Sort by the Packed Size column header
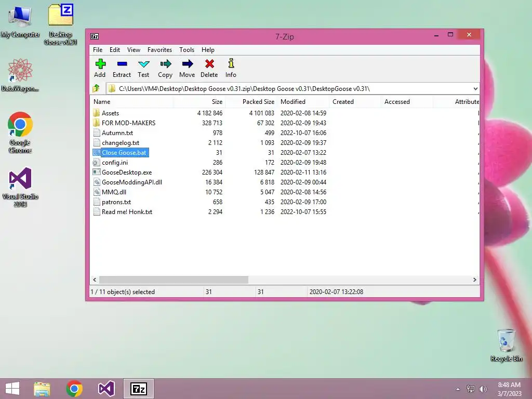532x399 pixels. (251, 102)
